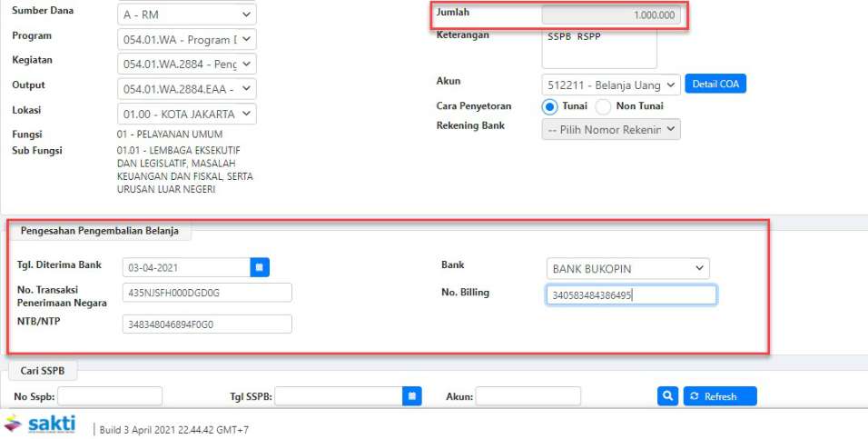This screenshot has width=868, height=439.
Task: Click the Detail COA button
Action: click(x=715, y=84)
